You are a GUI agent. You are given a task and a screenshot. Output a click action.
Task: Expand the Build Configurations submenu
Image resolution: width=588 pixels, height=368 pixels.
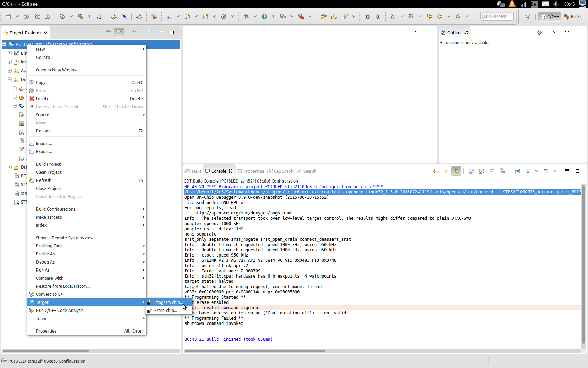tap(86, 209)
